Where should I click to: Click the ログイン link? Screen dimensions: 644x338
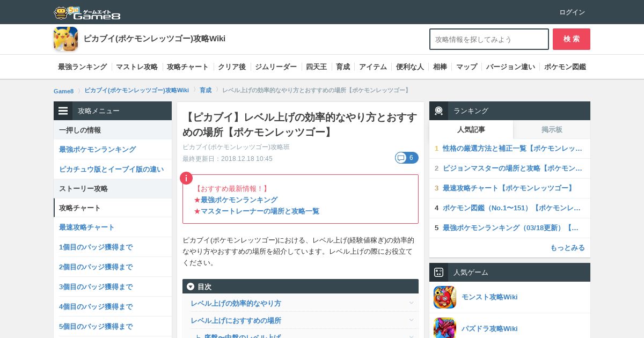(572, 12)
